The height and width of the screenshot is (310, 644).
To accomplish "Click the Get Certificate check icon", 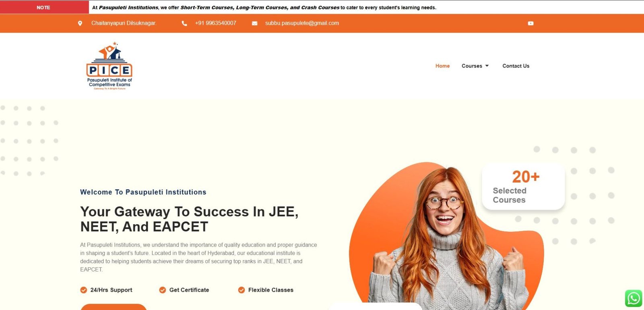I will click(163, 290).
